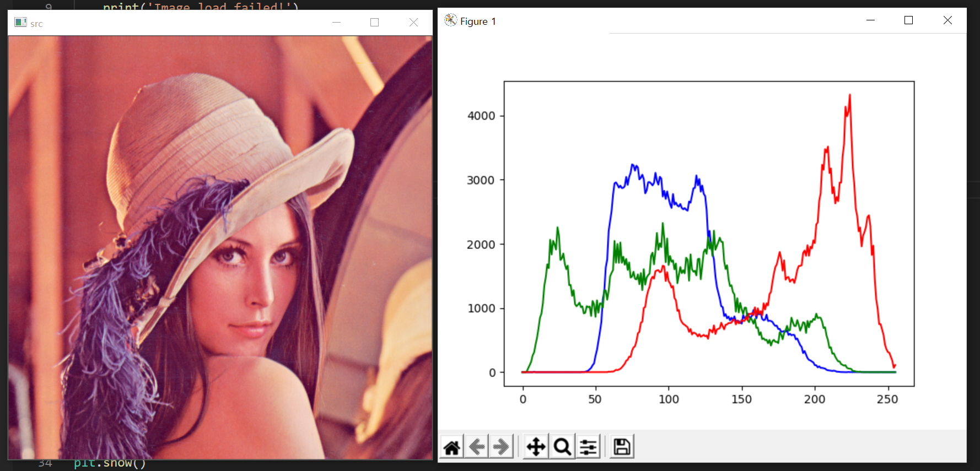
Task: Go back to previous view in Figure 1
Action: [x=477, y=447]
